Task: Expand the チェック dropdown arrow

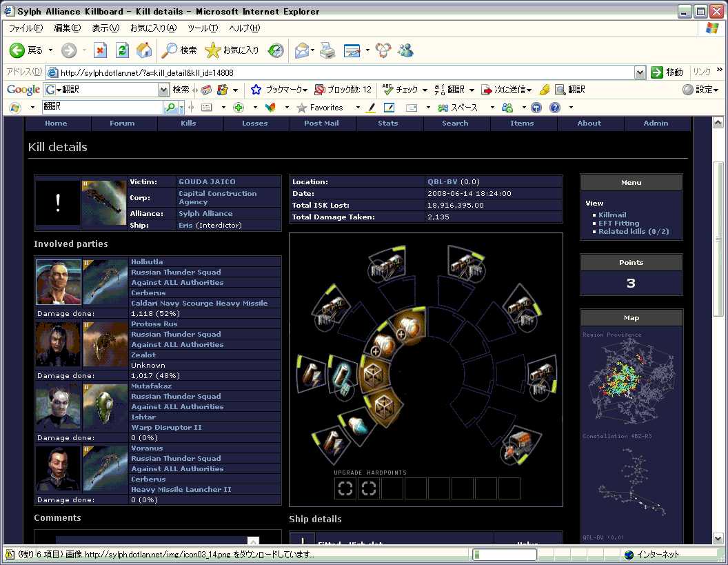Action: pyautogui.click(x=425, y=90)
